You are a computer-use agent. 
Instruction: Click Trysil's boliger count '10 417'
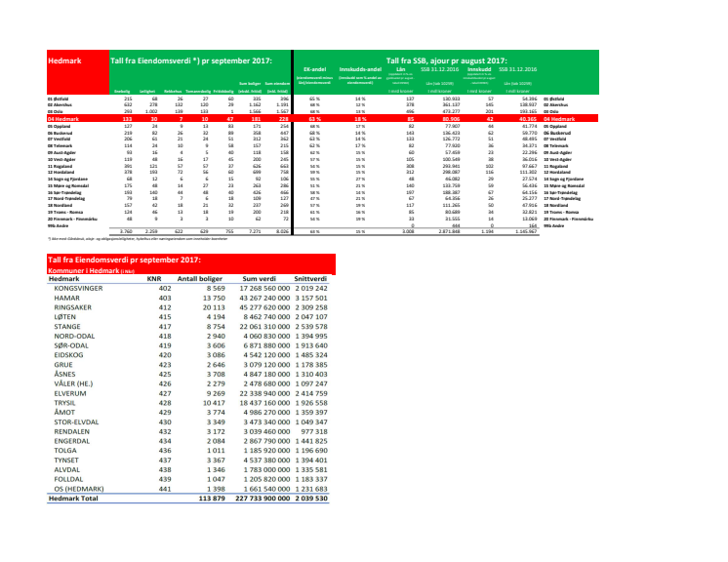click(214, 403)
